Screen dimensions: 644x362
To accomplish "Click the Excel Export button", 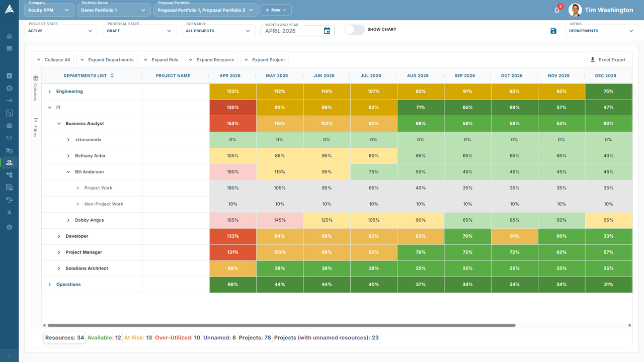I will 608,60.
